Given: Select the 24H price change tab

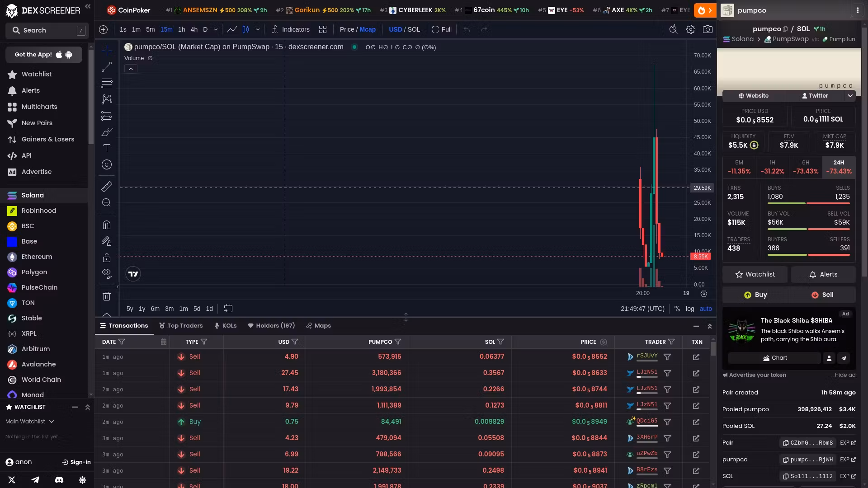Looking at the screenshot, I should pyautogui.click(x=839, y=167).
